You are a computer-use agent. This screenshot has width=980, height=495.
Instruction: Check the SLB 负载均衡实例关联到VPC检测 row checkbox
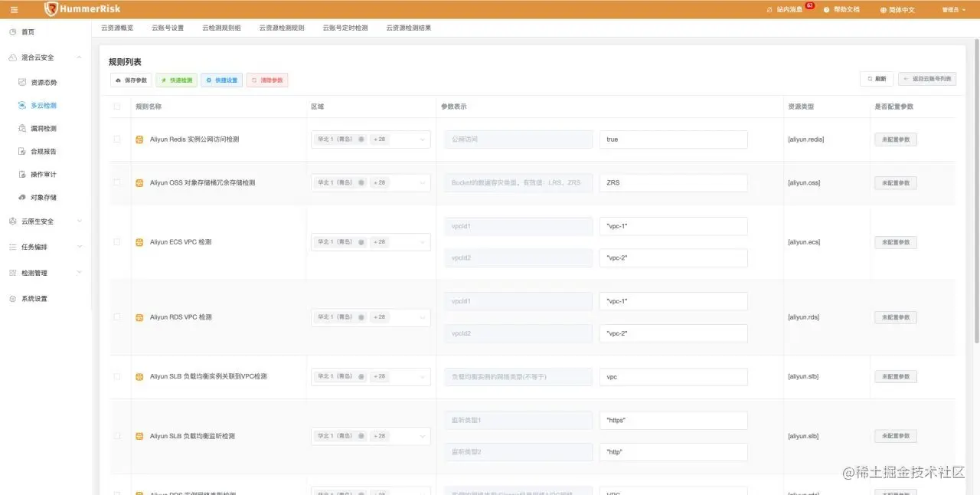click(117, 377)
